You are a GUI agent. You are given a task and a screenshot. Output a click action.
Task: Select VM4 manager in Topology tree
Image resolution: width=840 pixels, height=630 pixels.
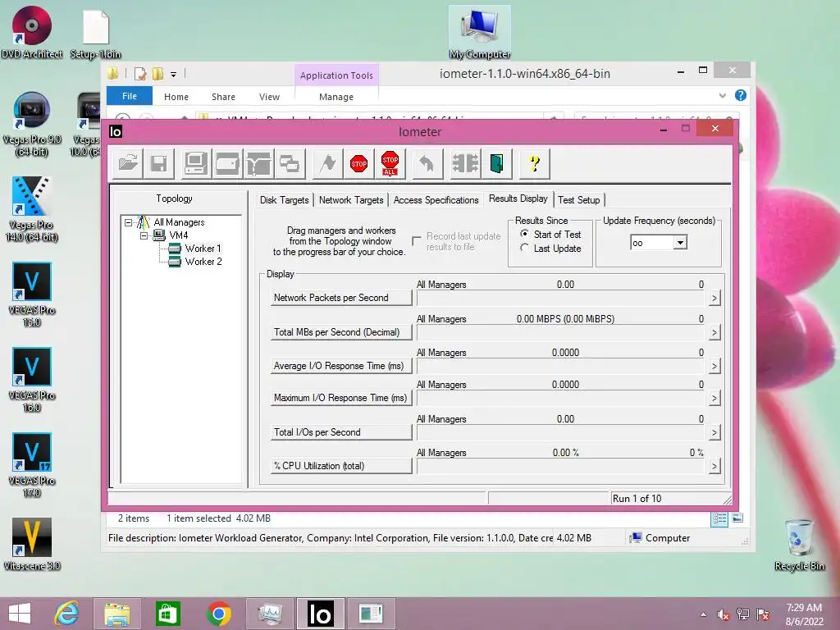(178, 235)
